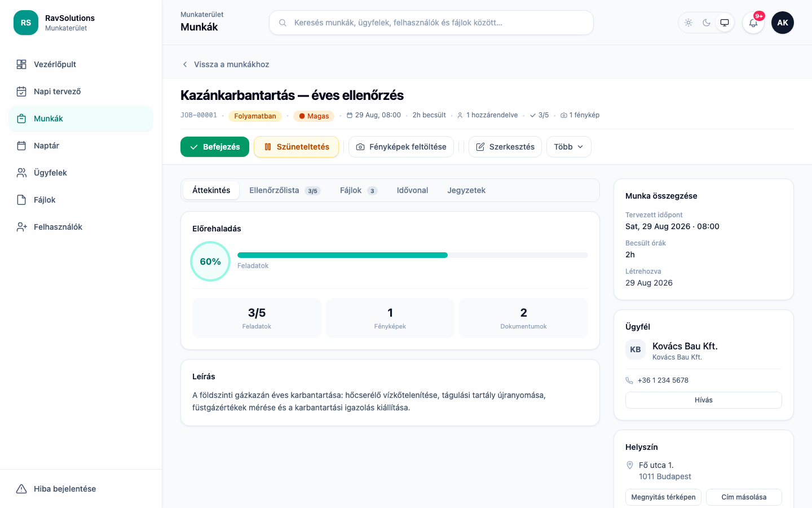Click phone number +36 1 234 5678
Image resolution: width=812 pixels, height=508 pixels.
(663, 380)
